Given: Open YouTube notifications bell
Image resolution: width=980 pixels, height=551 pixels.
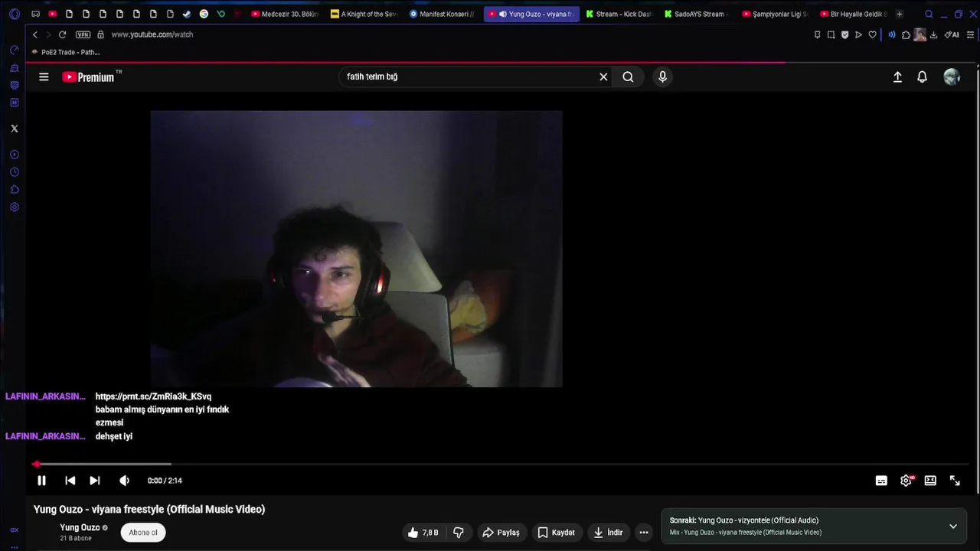Looking at the screenshot, I should pyautogui.click(x=923, y=77).
